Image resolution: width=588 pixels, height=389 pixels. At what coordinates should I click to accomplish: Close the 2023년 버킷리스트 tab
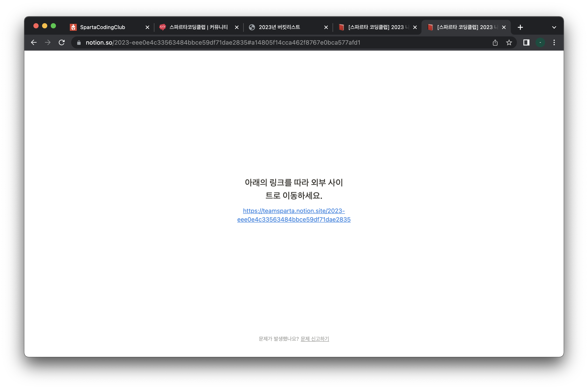point(326,27)
